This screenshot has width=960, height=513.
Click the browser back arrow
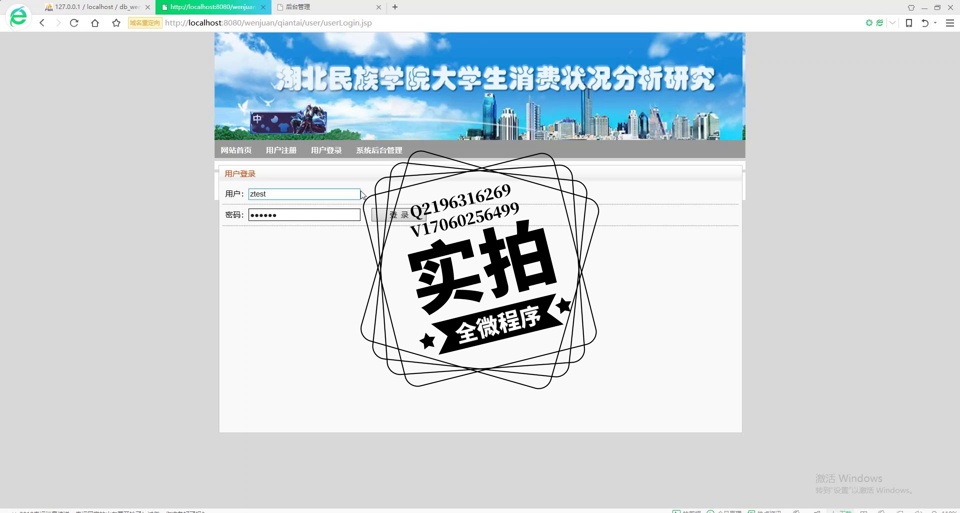[x=42, y=23]
